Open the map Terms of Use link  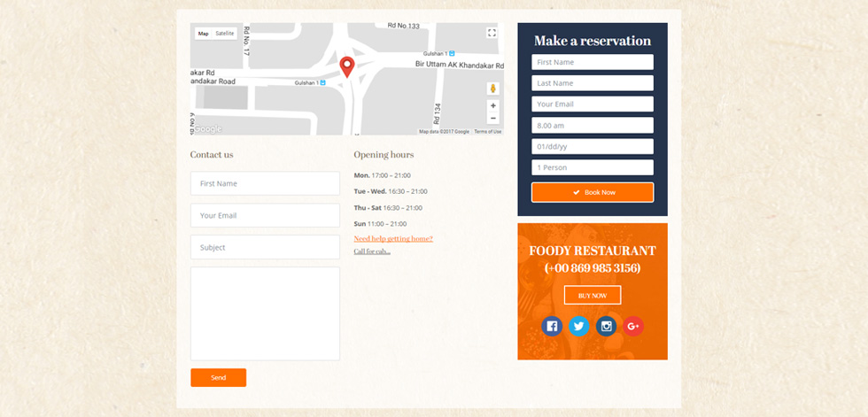(x=488, y=132)
